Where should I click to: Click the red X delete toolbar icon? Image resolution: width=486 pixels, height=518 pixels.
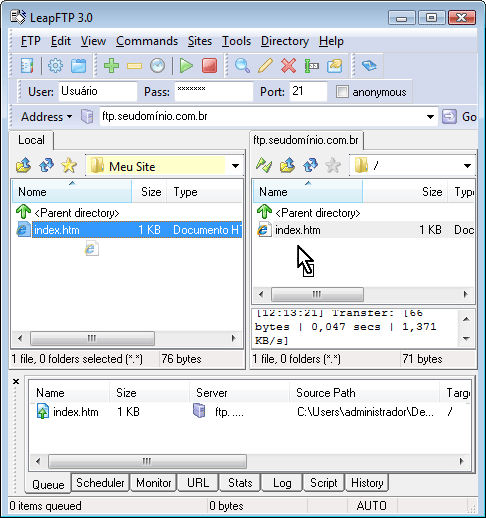288,65
